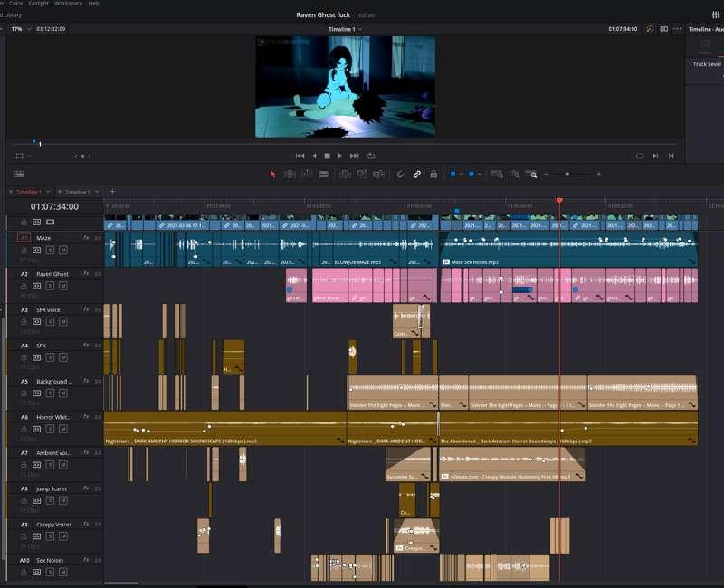Click the Custom Zoom icon
Viewport: 724px width, 588px height.
531,174
